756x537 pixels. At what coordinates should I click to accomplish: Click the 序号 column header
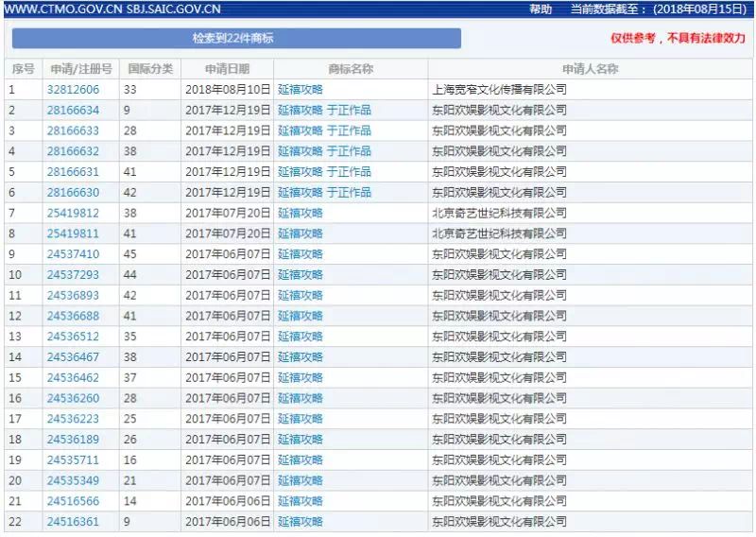(x=23, y=69)
